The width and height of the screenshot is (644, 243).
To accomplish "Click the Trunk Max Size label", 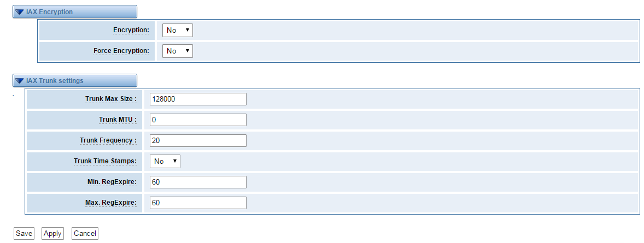I will pyautogui.click(x=111, y=99).
